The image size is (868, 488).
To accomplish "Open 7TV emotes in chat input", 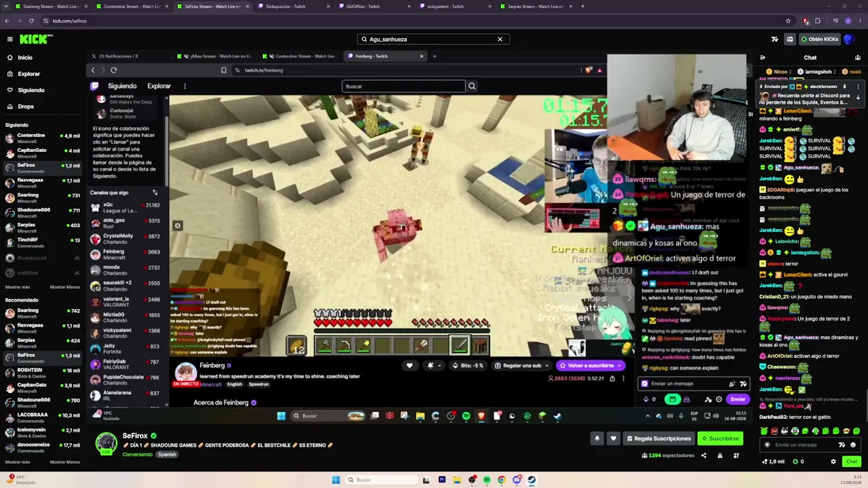I will pos(842,445).
